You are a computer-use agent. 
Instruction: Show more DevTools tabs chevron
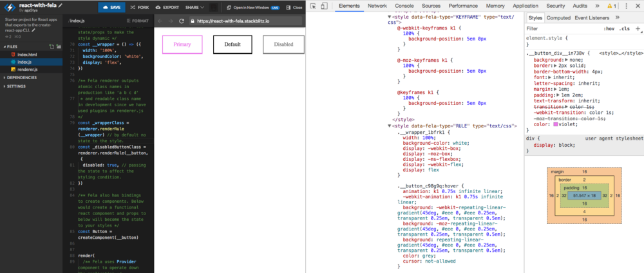pos(597,6)
